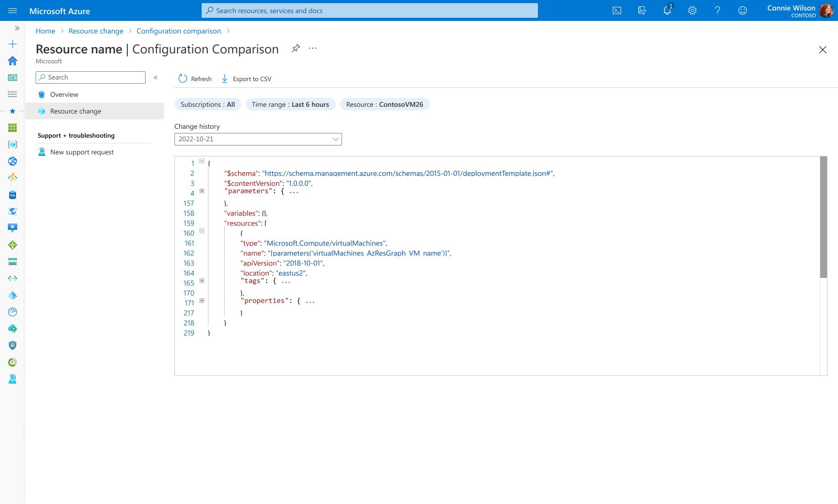Collapse the "resources" array at line 160
Viewport: 838px width, 504px height.
tap(202, 231)
